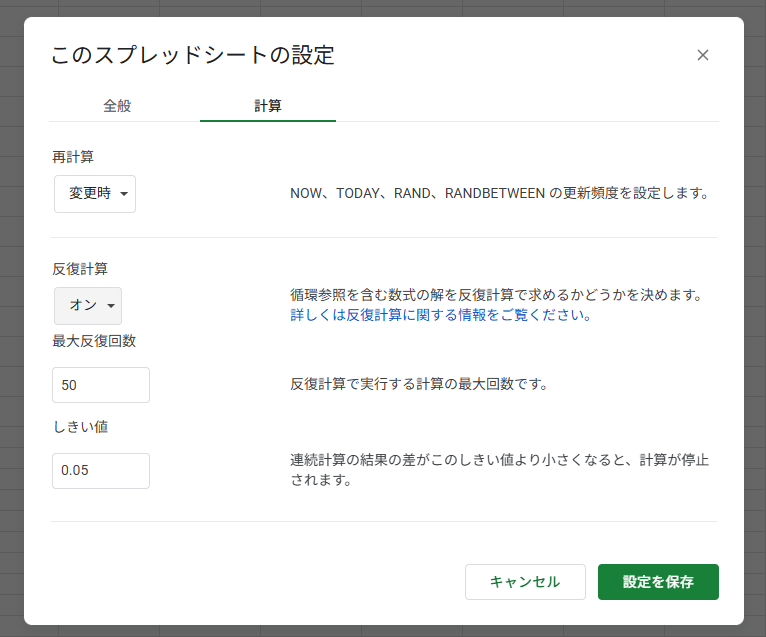
Task: Click the 再計算 section label
Action: pyautogui.click(x=73, y=157)
